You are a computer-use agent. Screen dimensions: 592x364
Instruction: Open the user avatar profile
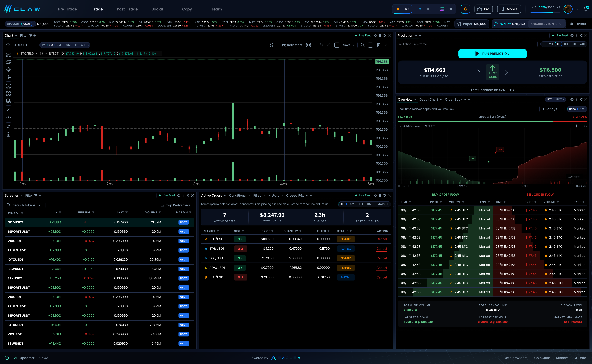(x=568, y=9)
